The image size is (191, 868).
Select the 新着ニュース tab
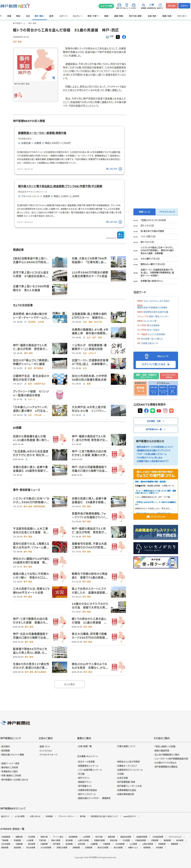point(144,212)
